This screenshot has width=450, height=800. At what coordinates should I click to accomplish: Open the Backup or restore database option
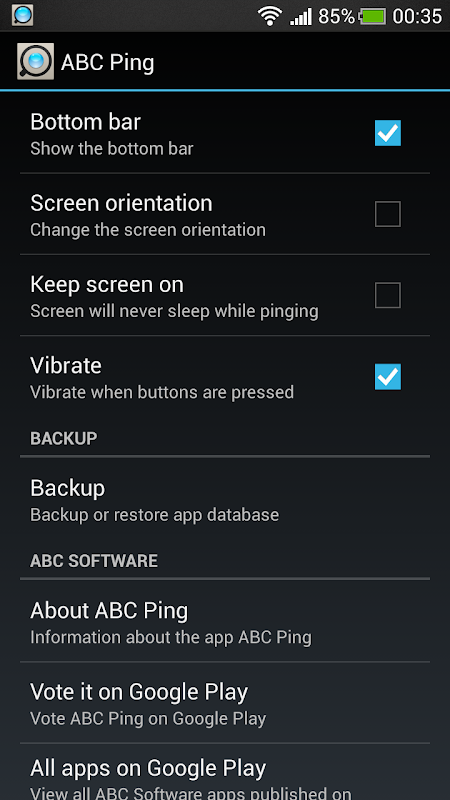tap(225, 499)
